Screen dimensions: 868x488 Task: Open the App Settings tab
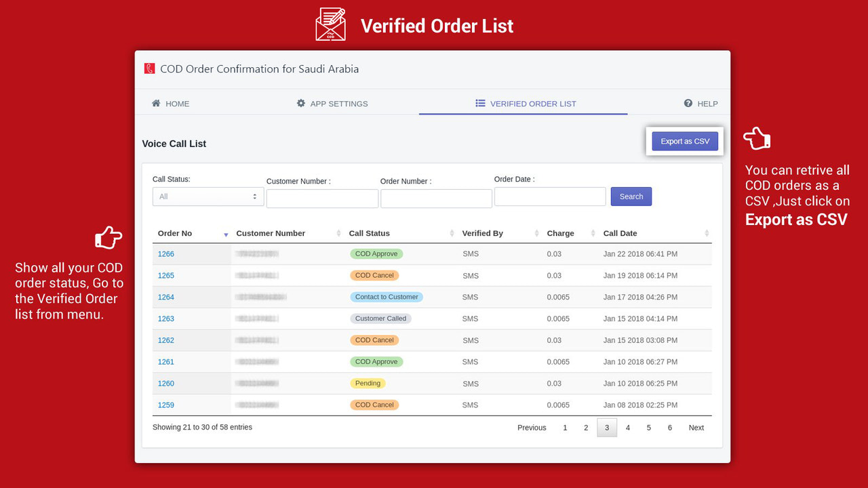point(339,103)
